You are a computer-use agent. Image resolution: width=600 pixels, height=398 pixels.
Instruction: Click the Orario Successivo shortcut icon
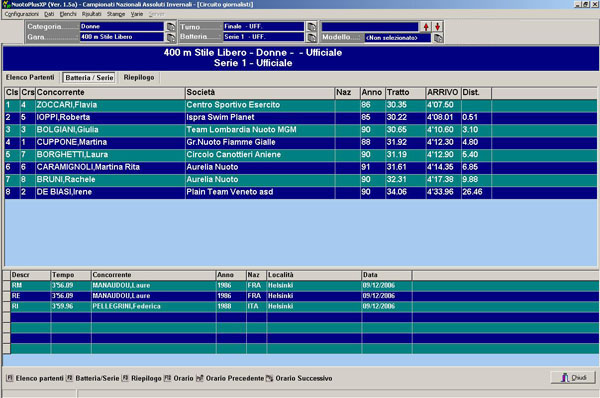269,378
